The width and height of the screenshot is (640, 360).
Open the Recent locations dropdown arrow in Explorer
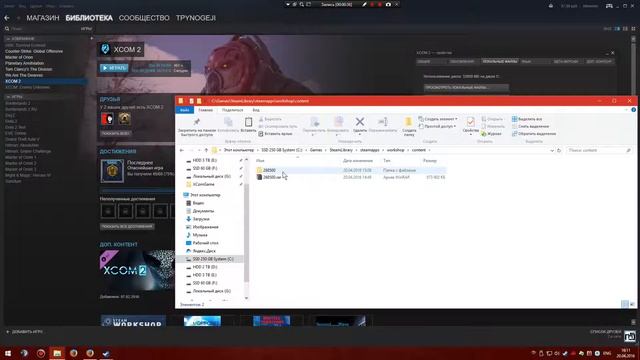pos(199,150)
